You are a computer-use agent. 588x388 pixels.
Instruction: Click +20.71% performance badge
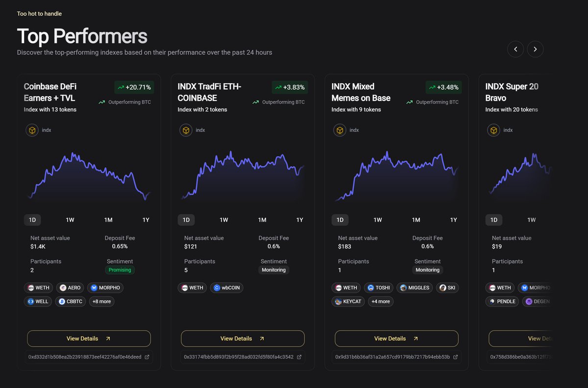click(x=134, y=87)
